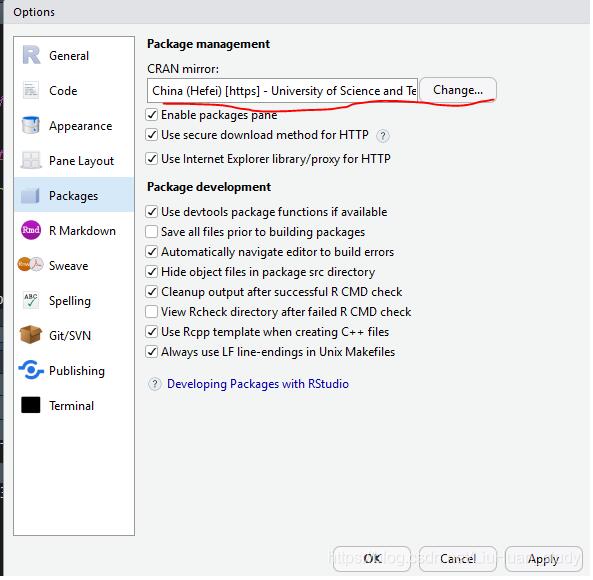The width and height of the screenshot is (593, 580).
Task: Switch to the Packages tab label
Action: 73,196
